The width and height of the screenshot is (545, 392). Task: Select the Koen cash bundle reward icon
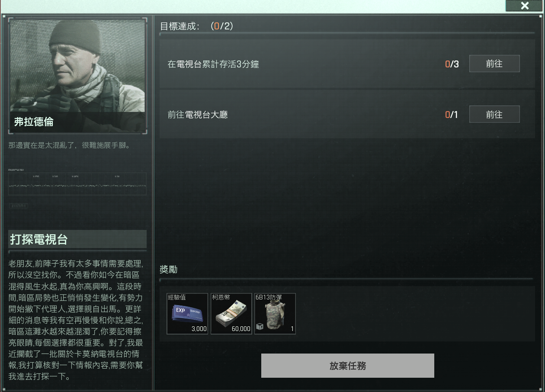[x=231, y=314]
